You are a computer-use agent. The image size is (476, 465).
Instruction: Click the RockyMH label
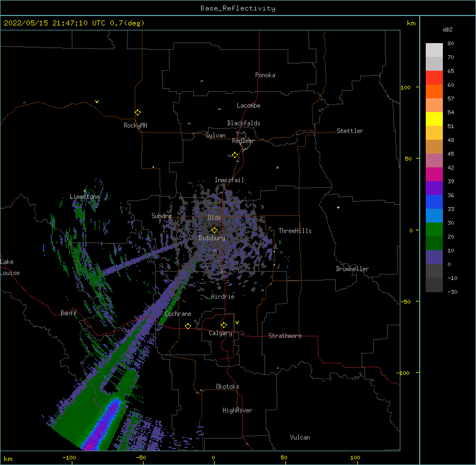[x=135, y=125]
